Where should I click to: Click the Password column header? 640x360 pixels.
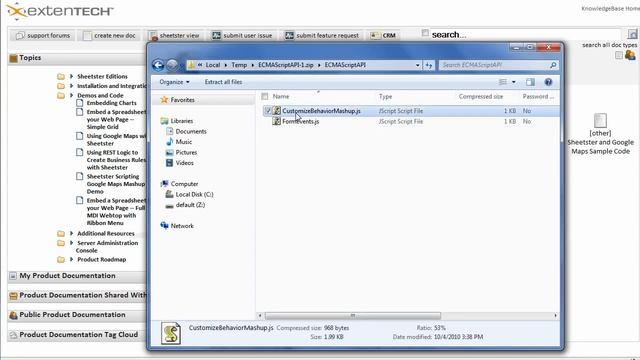[538, 96]
